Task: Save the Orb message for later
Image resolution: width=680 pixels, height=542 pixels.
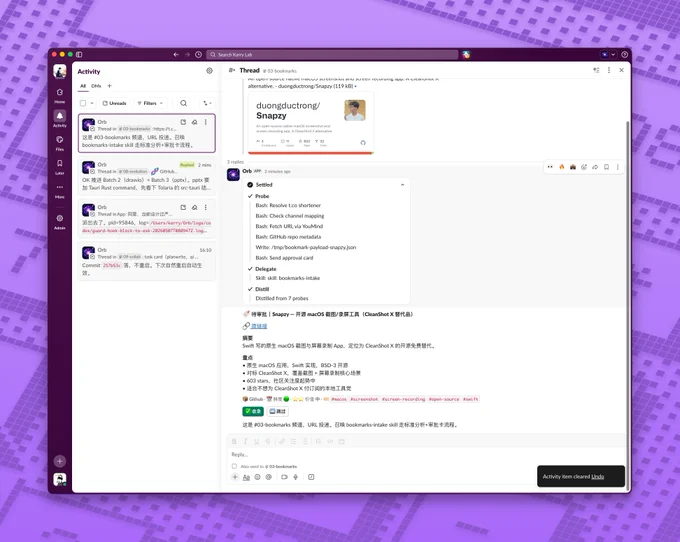Action: point(607,167)
